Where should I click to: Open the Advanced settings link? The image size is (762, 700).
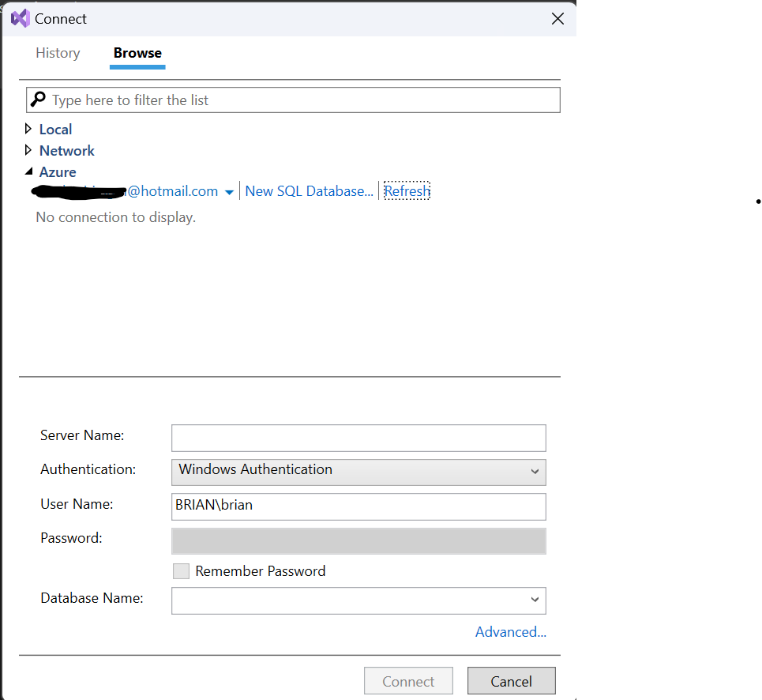click(511, 632)
